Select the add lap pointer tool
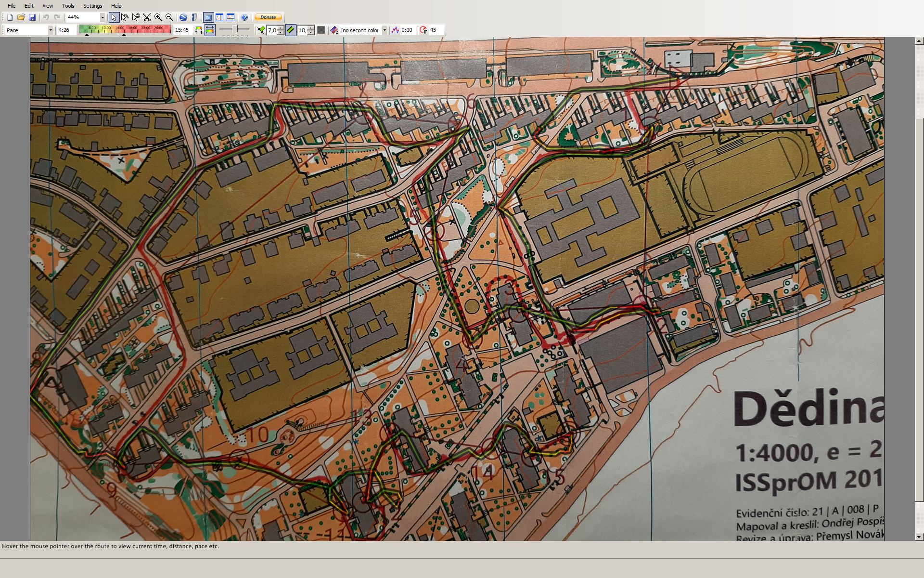The height and width of the screenshot is (578, 924). click(x=136, y=17)
